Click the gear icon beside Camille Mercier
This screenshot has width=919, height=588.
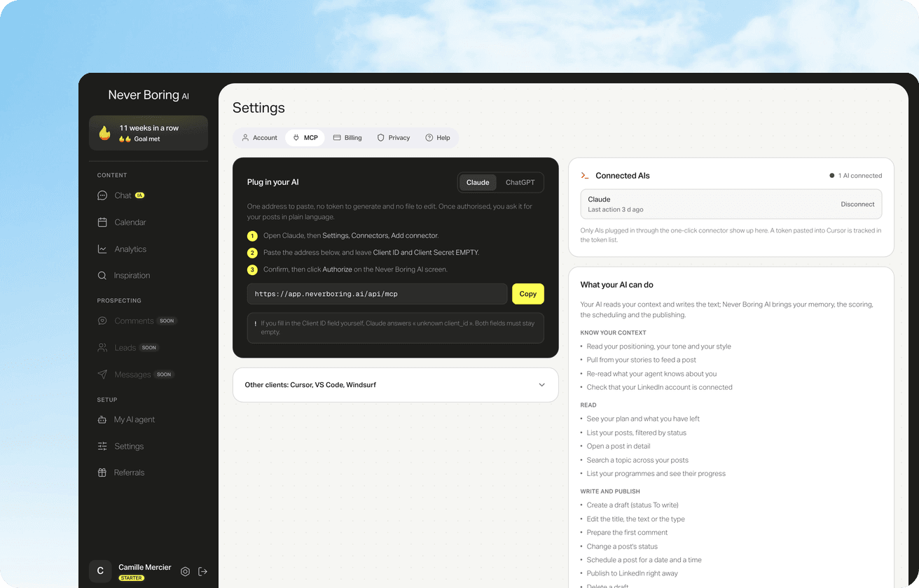point(185,571)
